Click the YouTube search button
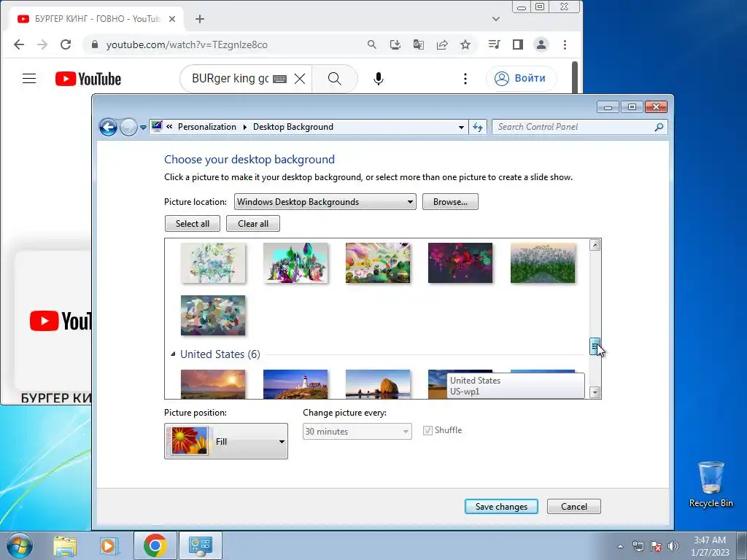The image size is (747, 560). (x=334, y=79)
